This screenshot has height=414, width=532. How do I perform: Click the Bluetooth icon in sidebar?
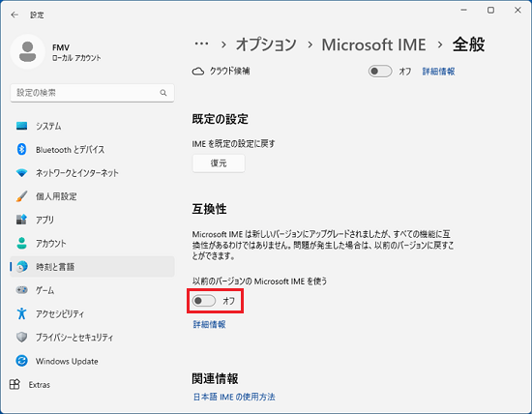21,149
